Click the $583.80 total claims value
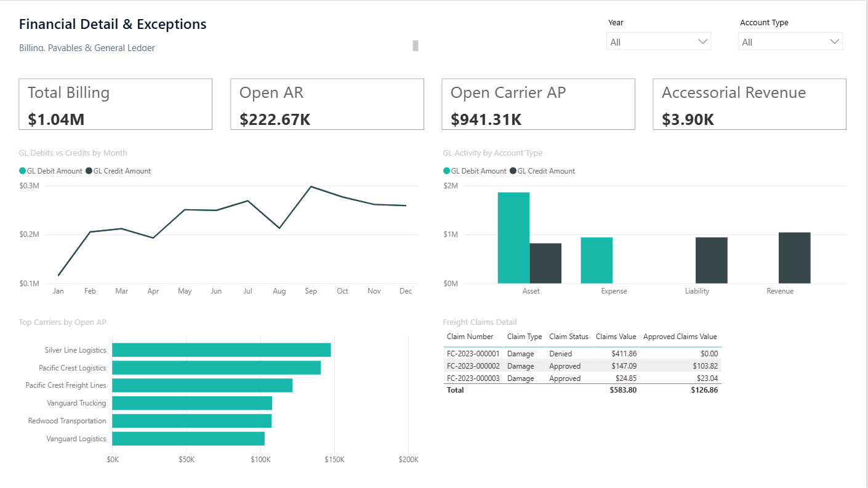The height and width of the screenshot is (488, 868). coord(624,390)
